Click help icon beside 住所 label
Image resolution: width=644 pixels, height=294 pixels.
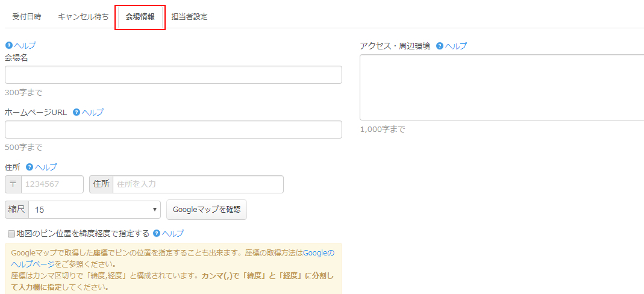(x=29, y=167)
